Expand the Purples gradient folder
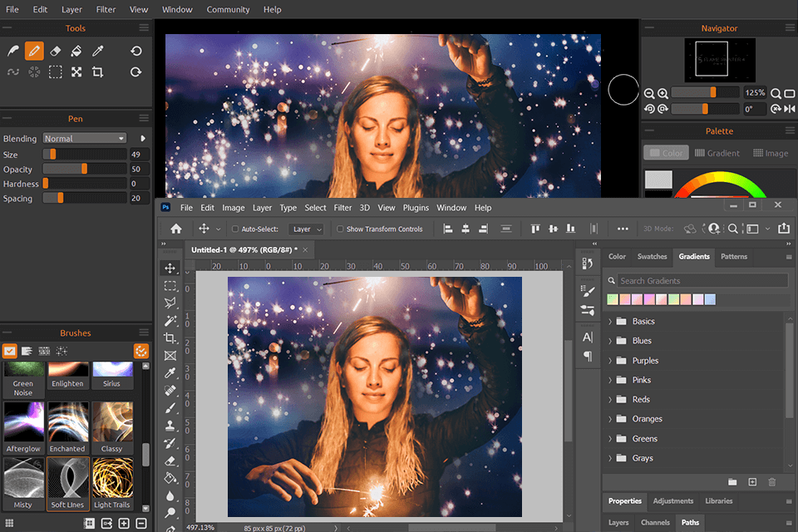 click(611, 361)
